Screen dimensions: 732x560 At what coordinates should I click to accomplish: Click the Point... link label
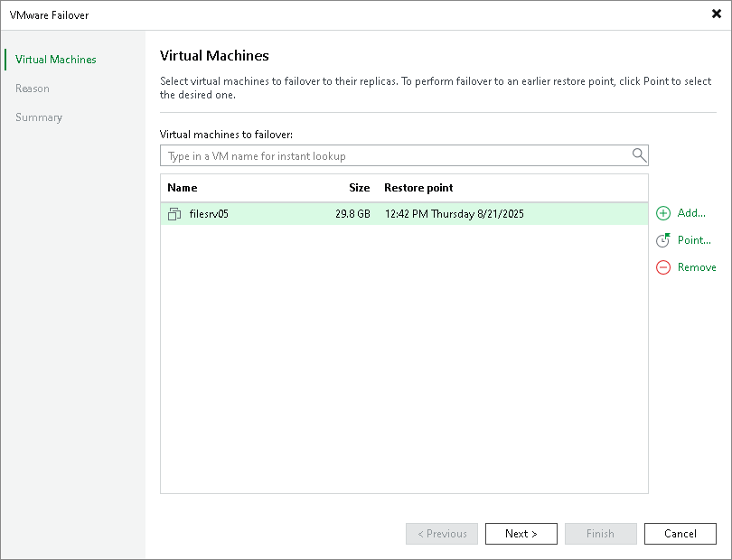coord(694,240)
